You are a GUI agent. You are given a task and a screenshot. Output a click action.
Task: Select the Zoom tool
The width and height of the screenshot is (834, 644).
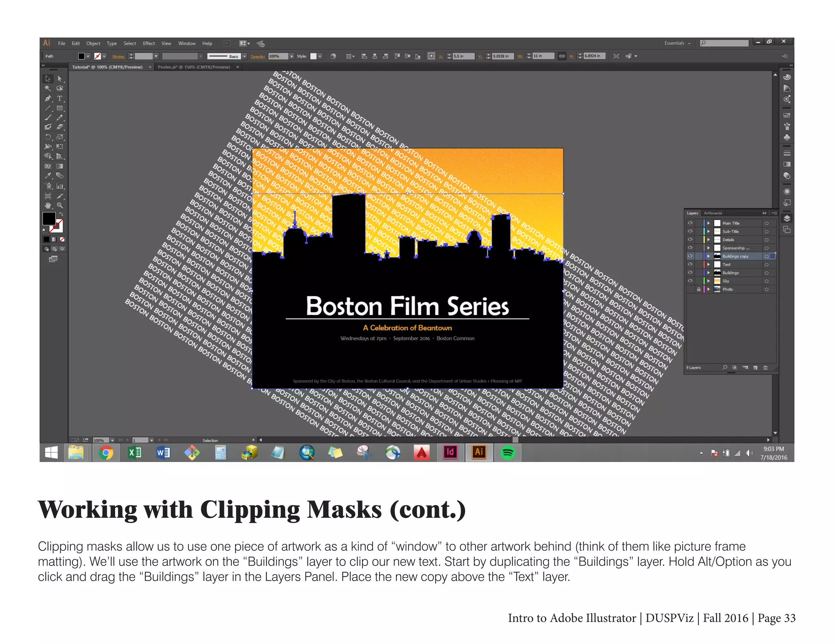click(x=59, y=206)
